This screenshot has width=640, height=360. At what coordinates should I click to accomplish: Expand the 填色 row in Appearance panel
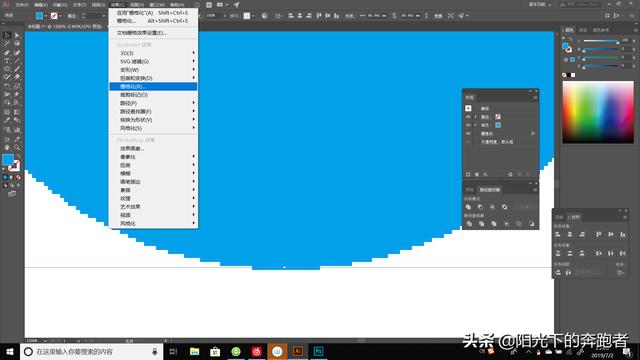click(476, 125)
